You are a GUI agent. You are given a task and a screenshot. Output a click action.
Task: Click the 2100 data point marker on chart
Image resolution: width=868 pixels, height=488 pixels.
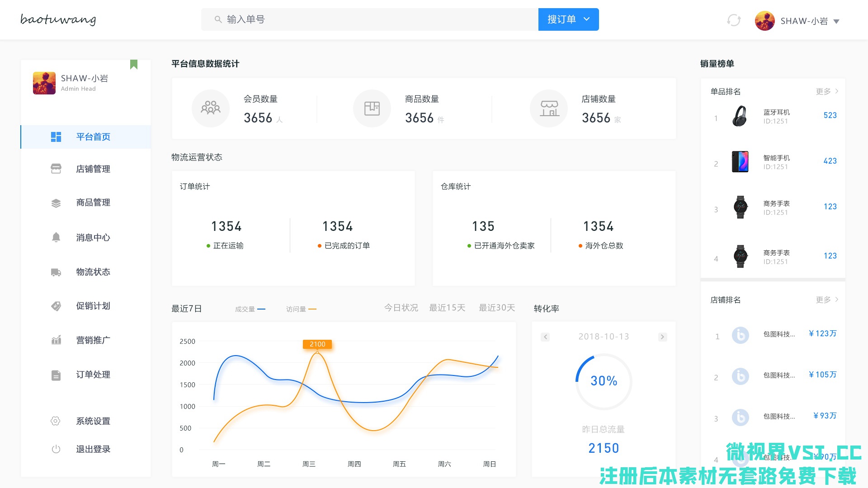coord(317,352)
